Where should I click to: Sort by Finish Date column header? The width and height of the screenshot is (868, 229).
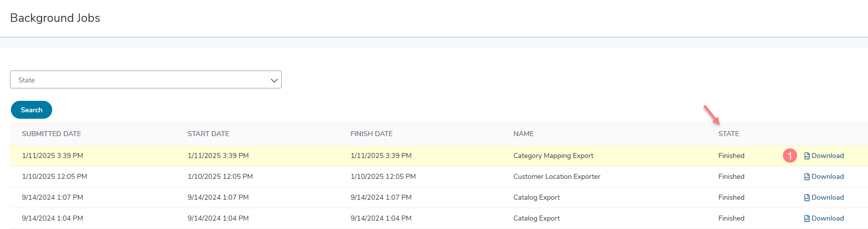(371, 134)
